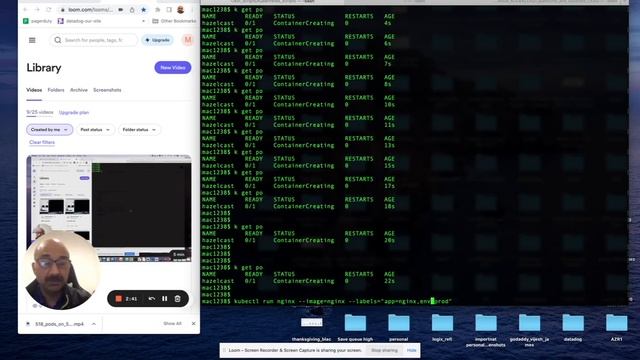Open the logix_refi desktop folder
640x360 pixels.
[x=442, y=327]
